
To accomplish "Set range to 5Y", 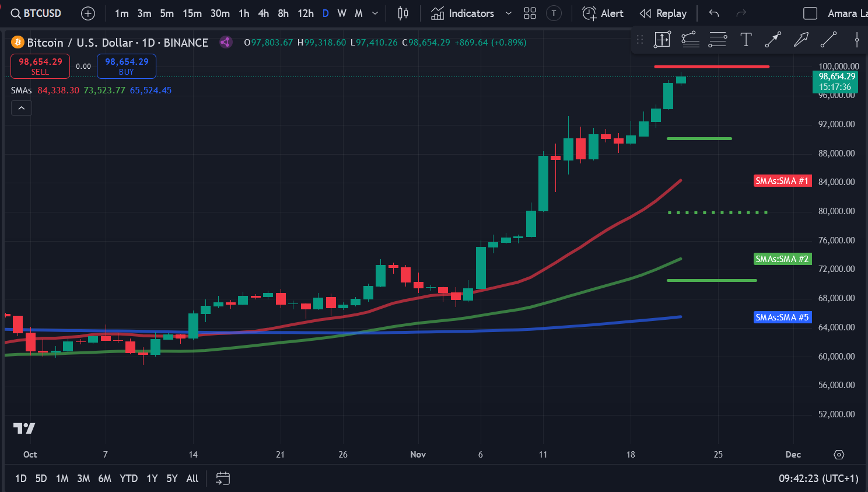I will coord(171,479).
